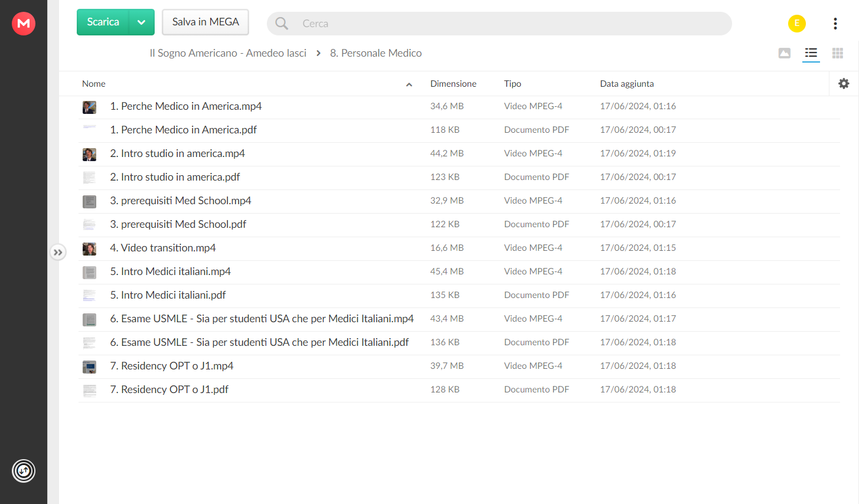Click the search magnifier icon

(x=282, y=24)
